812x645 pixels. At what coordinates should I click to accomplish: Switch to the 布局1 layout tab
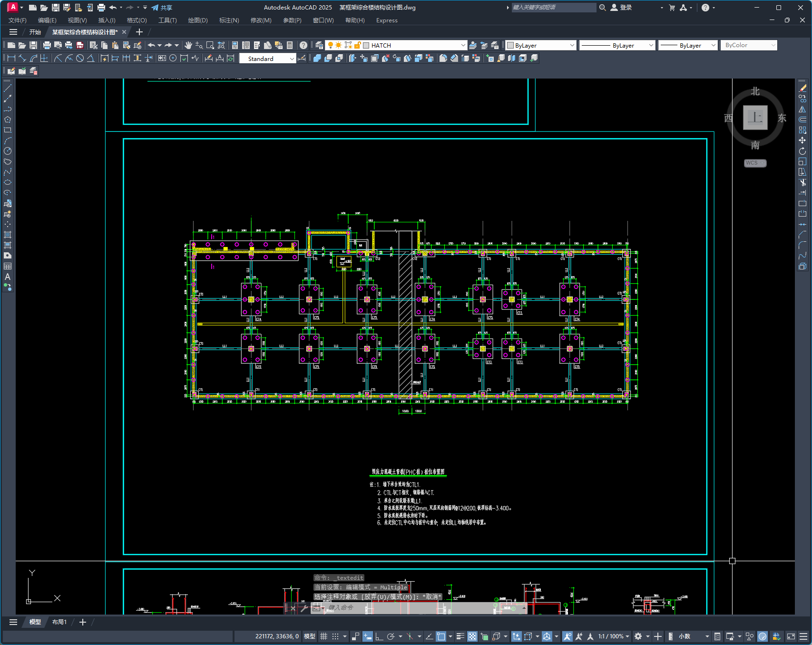59,622
